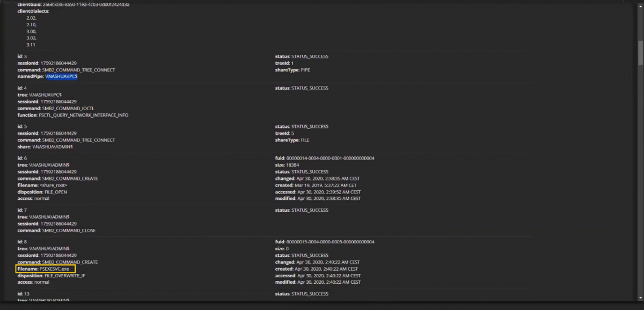Select filename <share_root> line
Image resolution: width=644 pixels, height=310 pixels.
pyautogui.click(x=42, y=185)
